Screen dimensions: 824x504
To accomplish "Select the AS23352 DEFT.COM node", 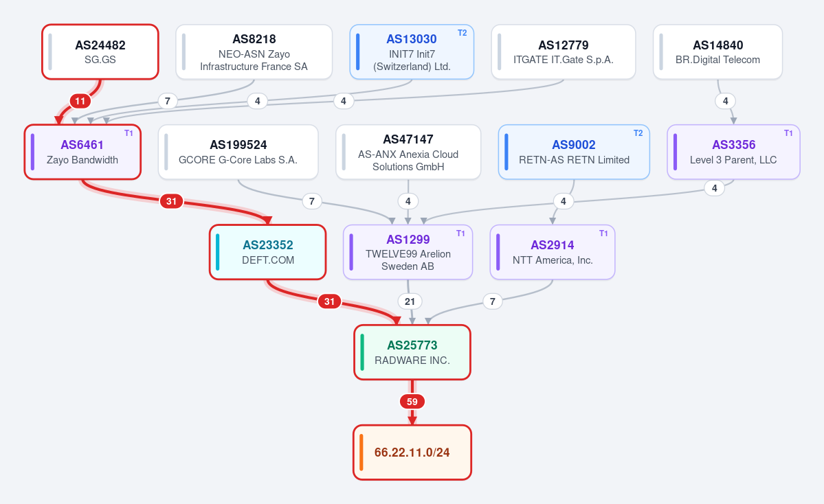I will click(268, 252).
